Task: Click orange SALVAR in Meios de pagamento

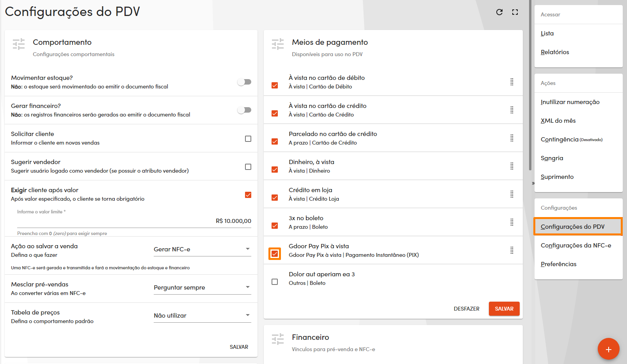Action: 504,309
